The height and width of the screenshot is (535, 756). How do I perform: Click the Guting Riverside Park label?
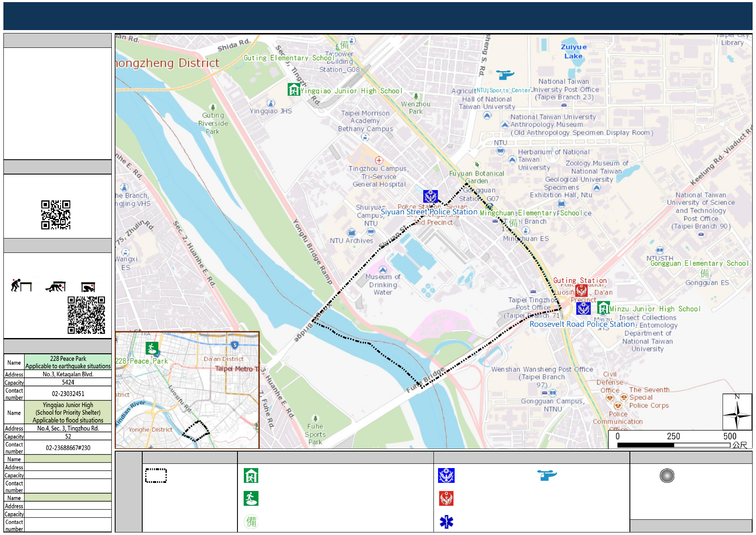coord(213,123)
